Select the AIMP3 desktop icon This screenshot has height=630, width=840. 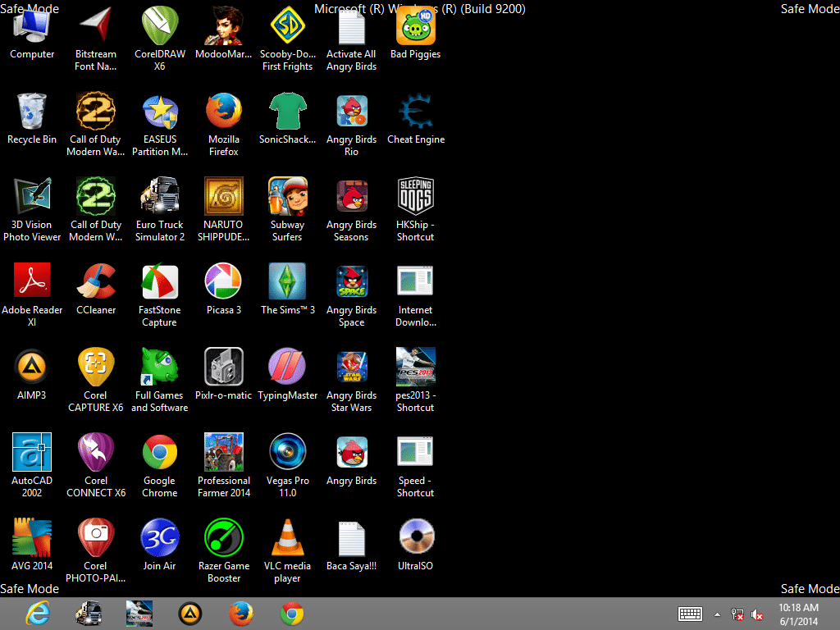coord(32,367)
